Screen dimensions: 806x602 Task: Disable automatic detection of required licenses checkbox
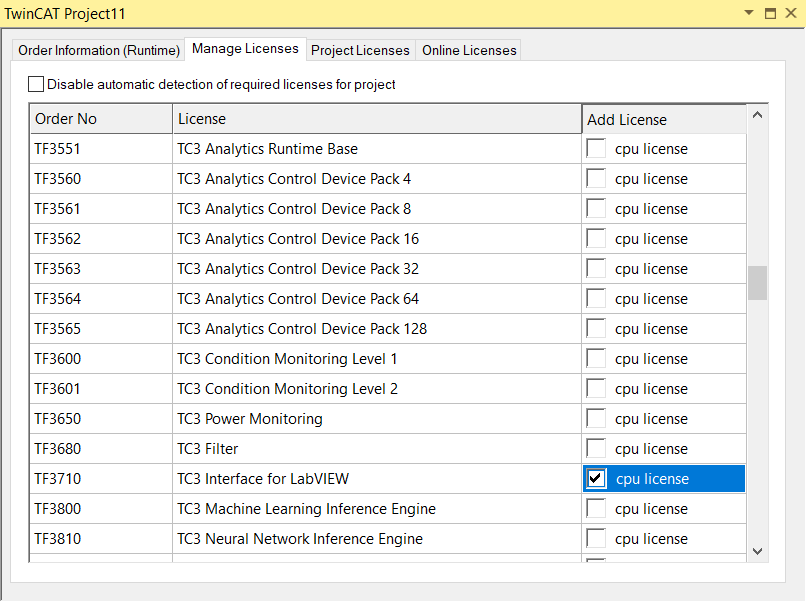[x=36, y=84]
